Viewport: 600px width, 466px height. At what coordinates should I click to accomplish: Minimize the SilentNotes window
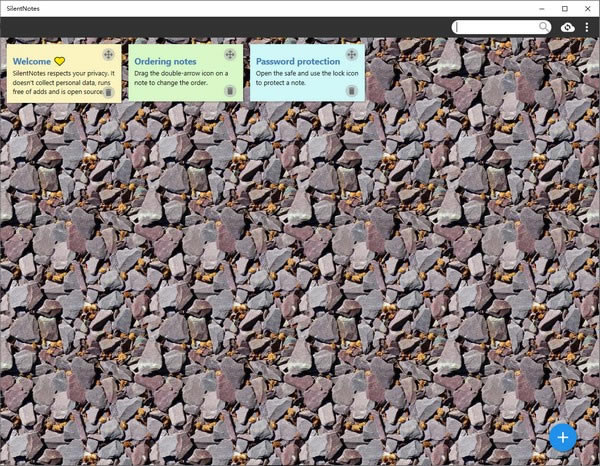coord(542,8)
